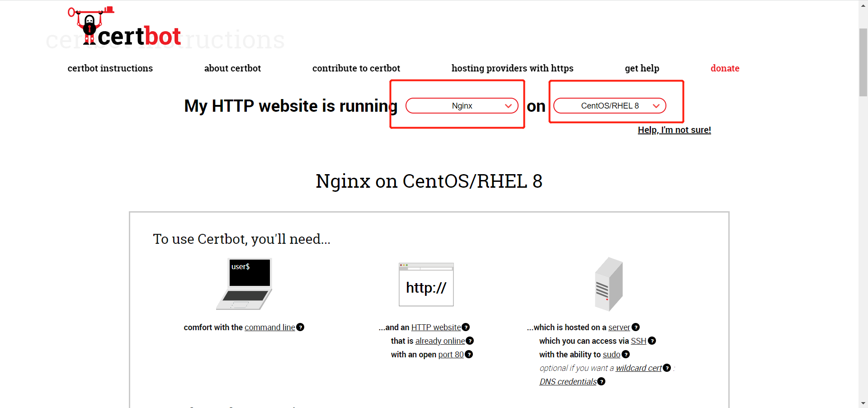
Task: Open the already online link
Action: (440, 341)
